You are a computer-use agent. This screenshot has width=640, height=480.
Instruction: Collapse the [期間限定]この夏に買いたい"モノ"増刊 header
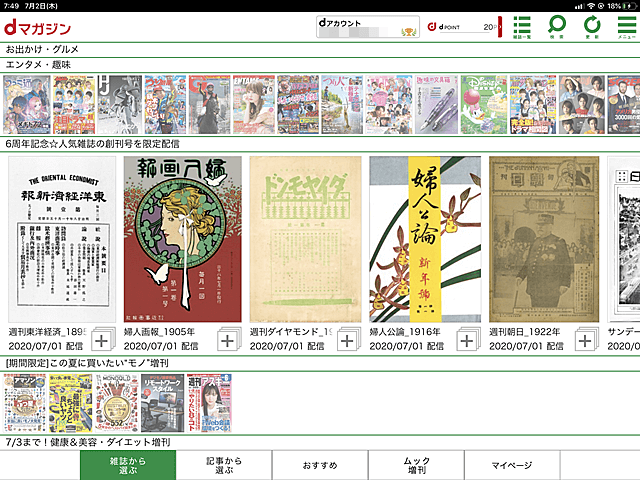pyautogui.click(x=320, y=363)
